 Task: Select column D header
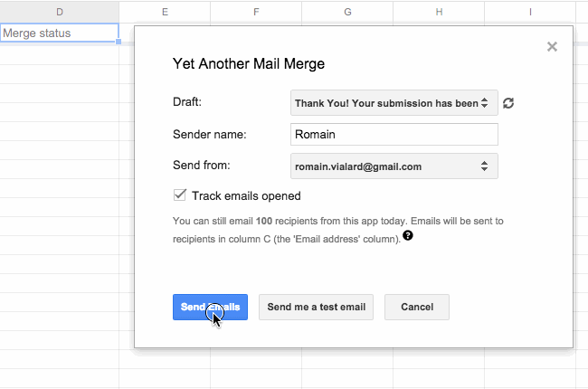point(59,12)
